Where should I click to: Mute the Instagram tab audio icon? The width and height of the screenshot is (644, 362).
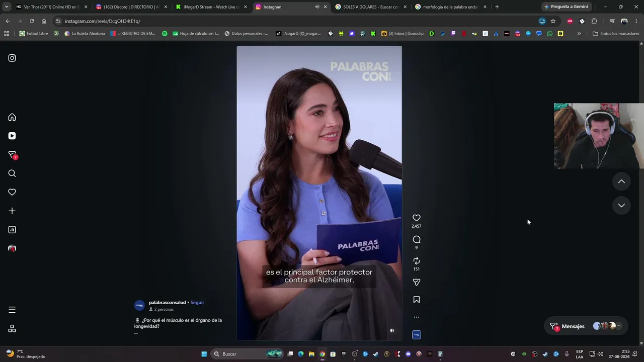click(x=317, y=7)
